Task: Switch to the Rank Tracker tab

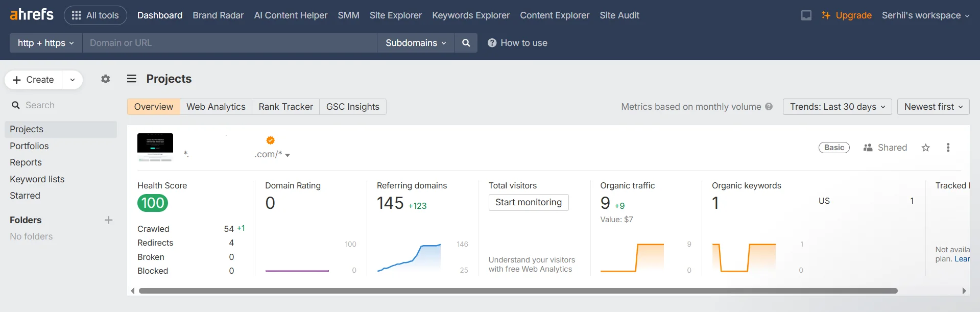Action: click(286, 107)
